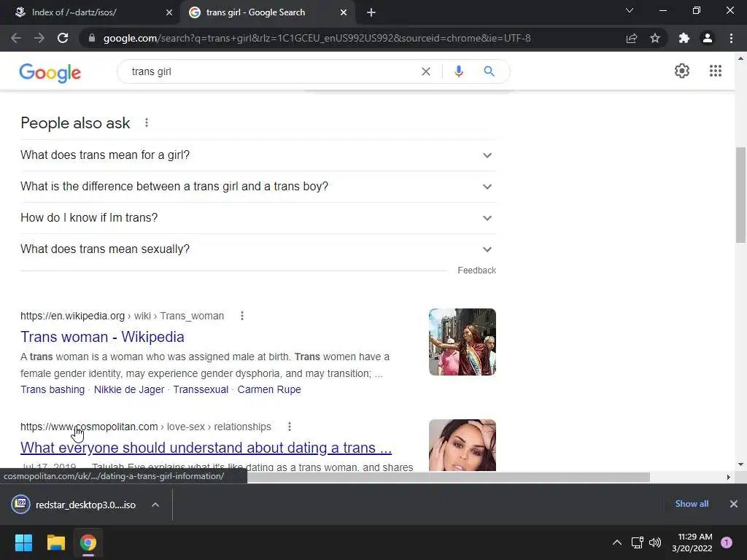Click the Google logo
Screen dimensions: 747x560
click(50, 72)
